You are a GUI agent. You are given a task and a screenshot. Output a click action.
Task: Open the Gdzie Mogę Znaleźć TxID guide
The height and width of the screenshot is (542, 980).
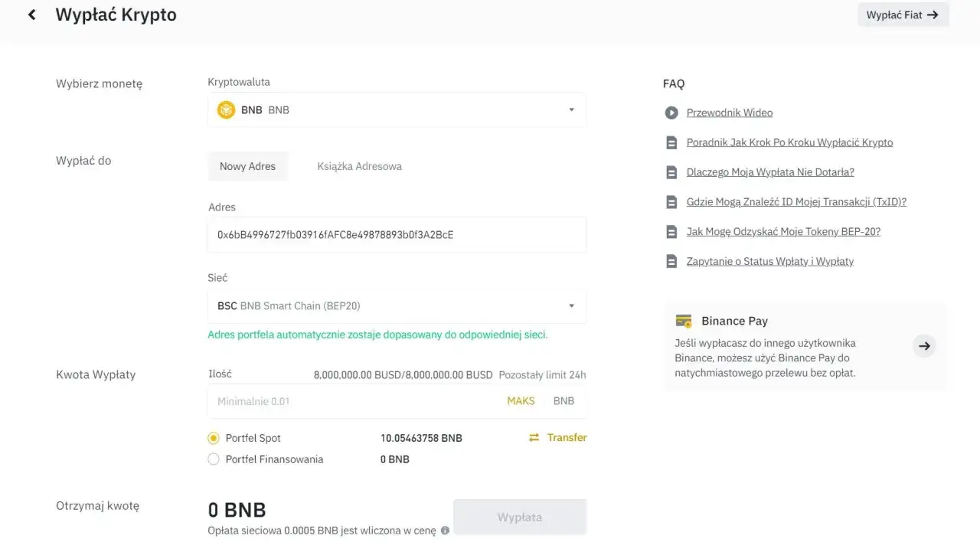point(796,201)
